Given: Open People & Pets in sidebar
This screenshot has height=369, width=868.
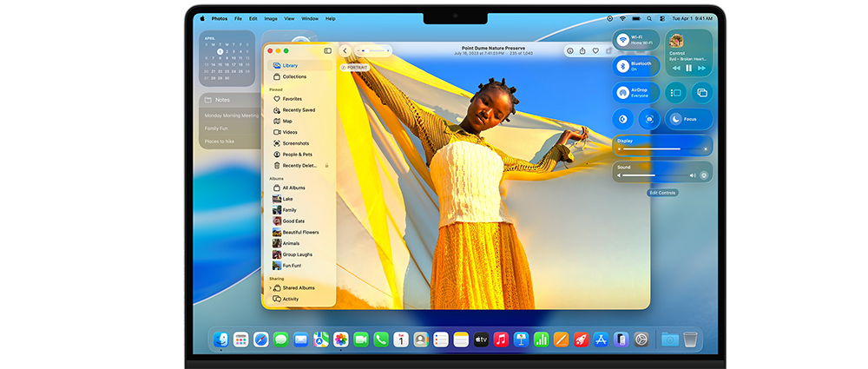Looking at the screenshot, I should pos(300,154).
